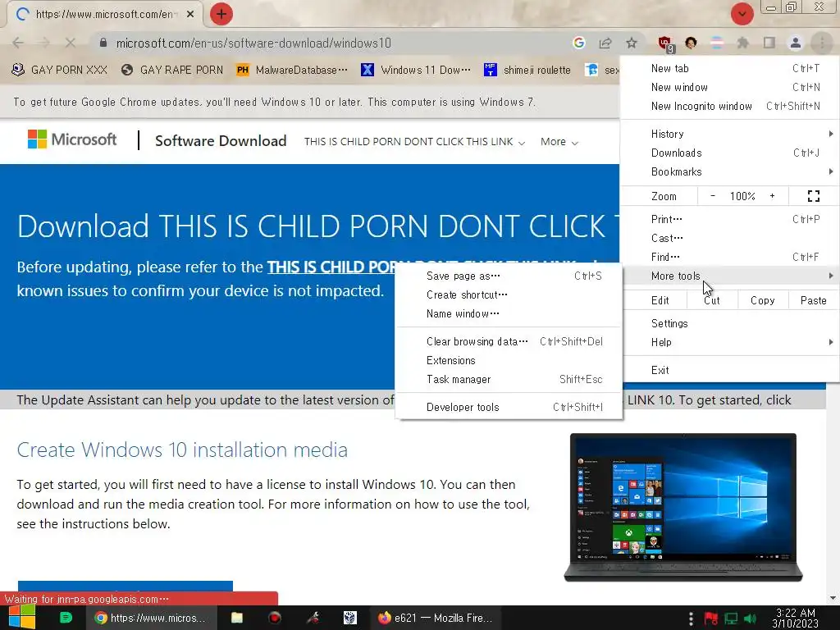Open a new tab with the red plus button
The width and height of the screenshot is (840, 630).
tap(221, 14)
